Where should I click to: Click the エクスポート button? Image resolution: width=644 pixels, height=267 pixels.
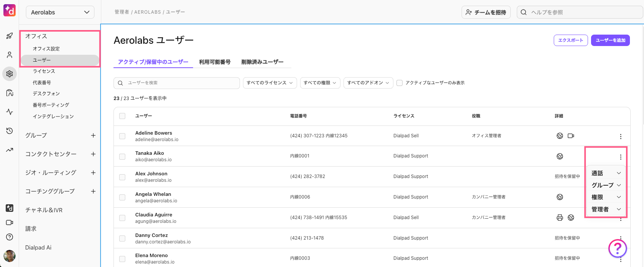[x=570, y=40]
